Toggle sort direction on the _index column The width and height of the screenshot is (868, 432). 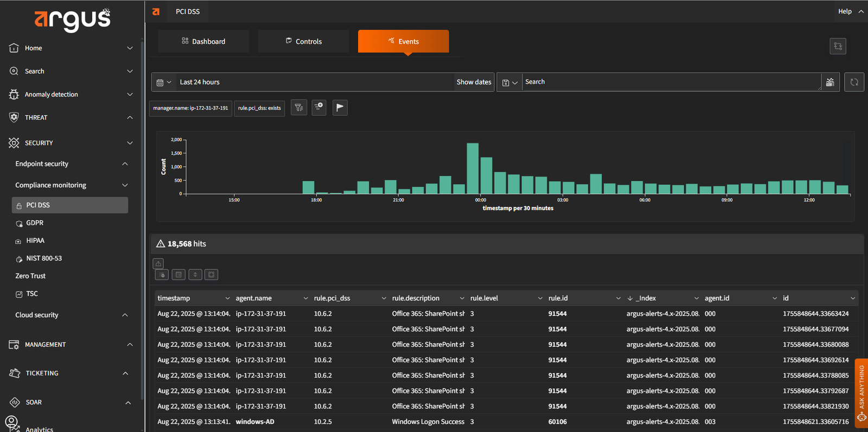point(630,298)
